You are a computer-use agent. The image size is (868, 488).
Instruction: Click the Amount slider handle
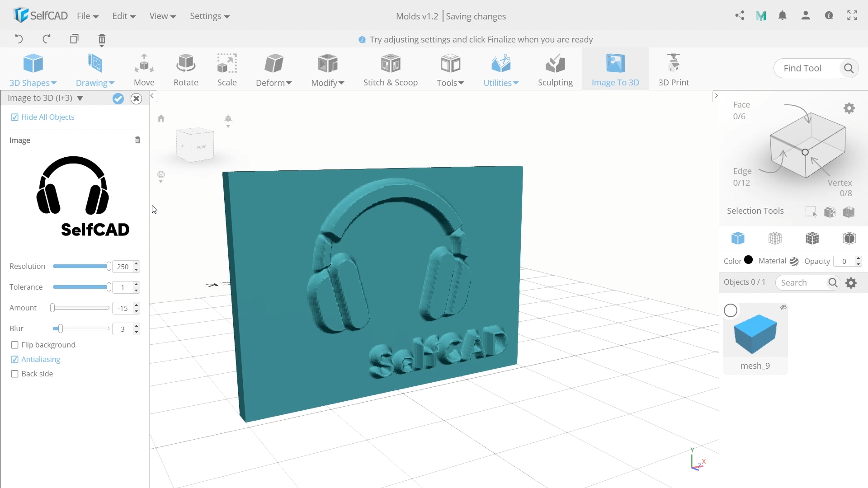(x=53, y=308)
